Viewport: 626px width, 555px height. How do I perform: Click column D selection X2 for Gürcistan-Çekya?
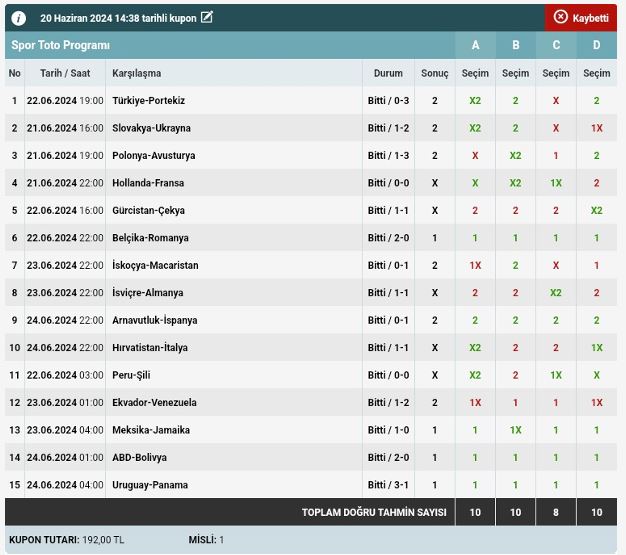(x=596, y=211)
